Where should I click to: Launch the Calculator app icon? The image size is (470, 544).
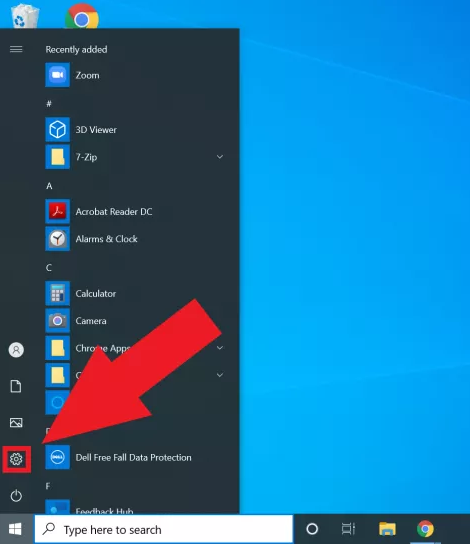pos(58,293)
